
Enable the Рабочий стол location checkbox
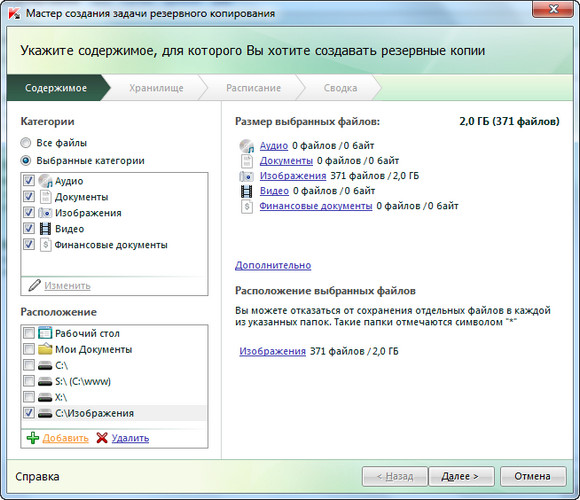point(29,333)
